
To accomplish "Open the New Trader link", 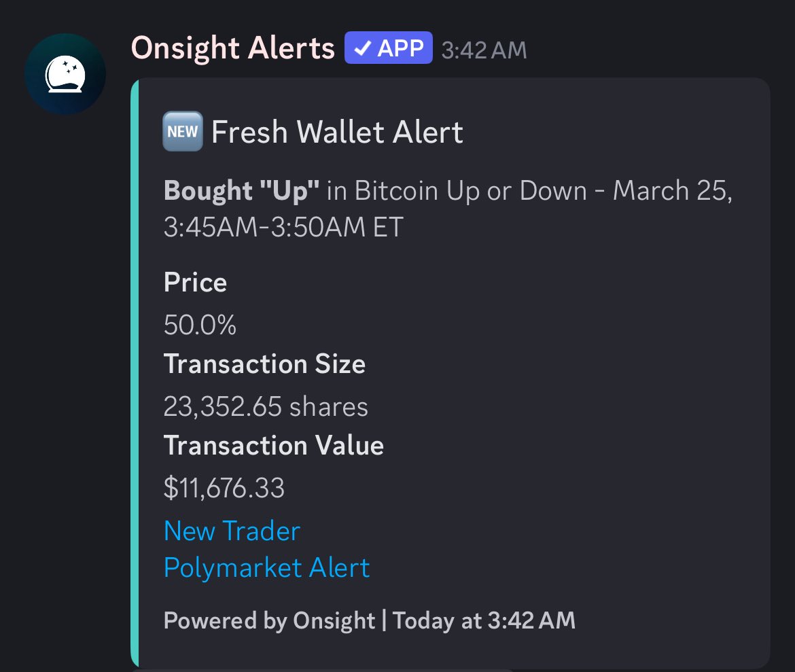I will [232, 531].
